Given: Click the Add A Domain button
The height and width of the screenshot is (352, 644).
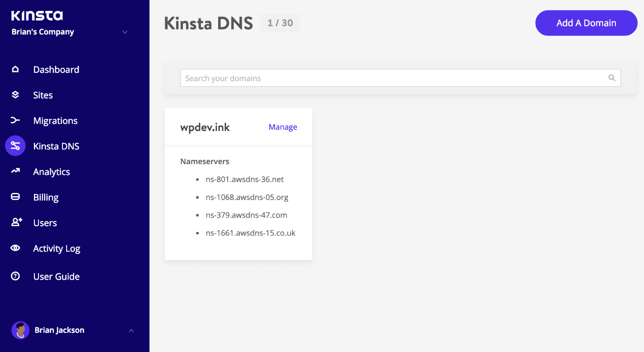Looking at the screenshot, I should point(586,23).
